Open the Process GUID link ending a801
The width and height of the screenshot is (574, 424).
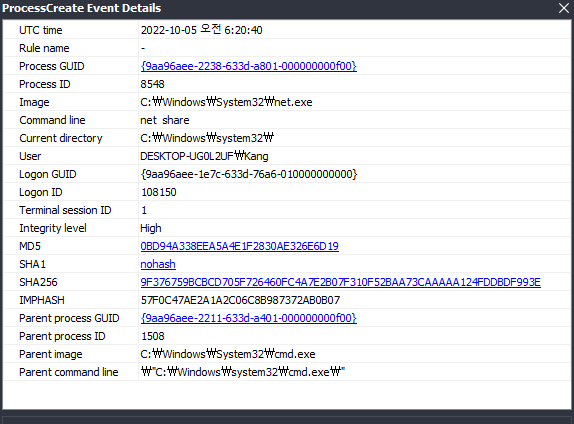click(x=249, y=66)
